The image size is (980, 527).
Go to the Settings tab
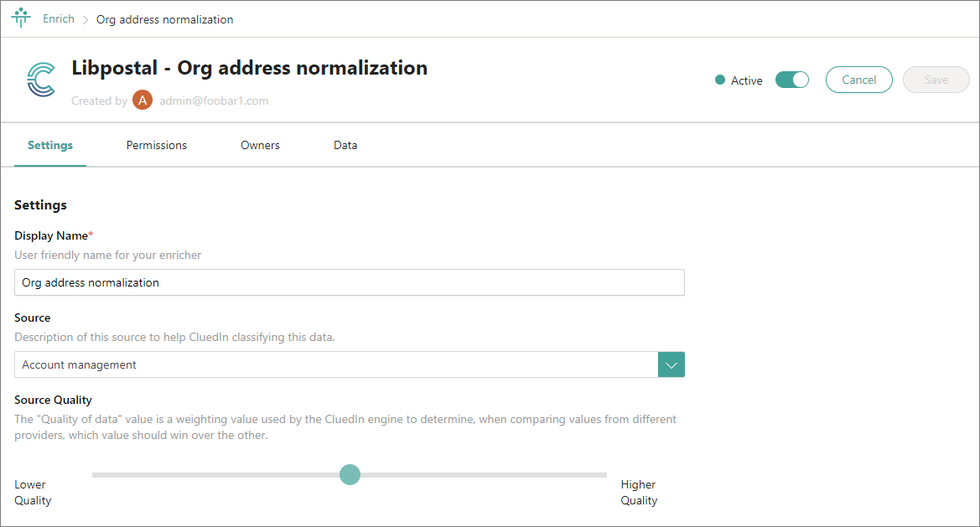pyautogui.click(x=50, y=145)
